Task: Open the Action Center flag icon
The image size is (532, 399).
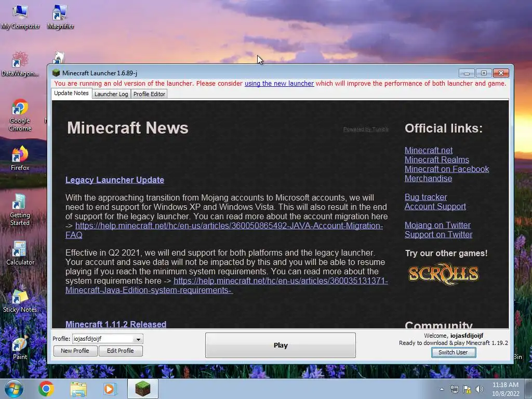Action: [467, 389]
